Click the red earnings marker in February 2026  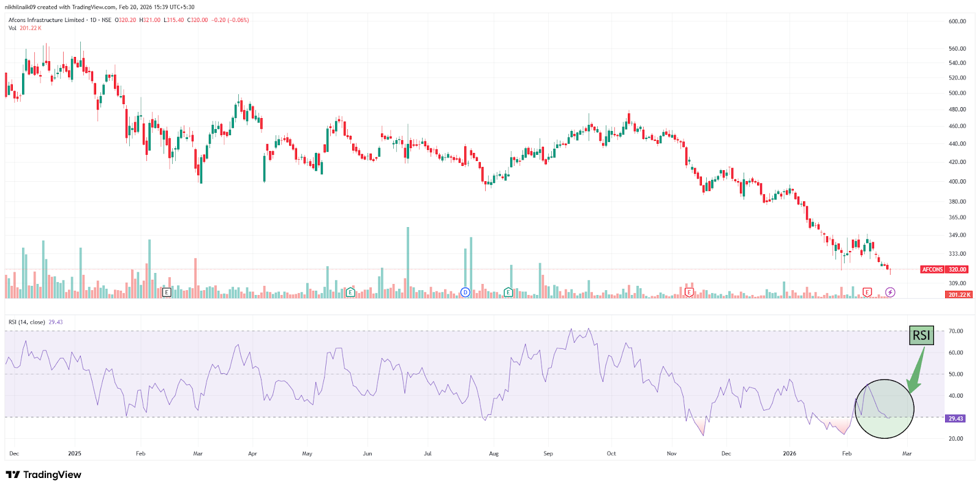tap(867, 293)
